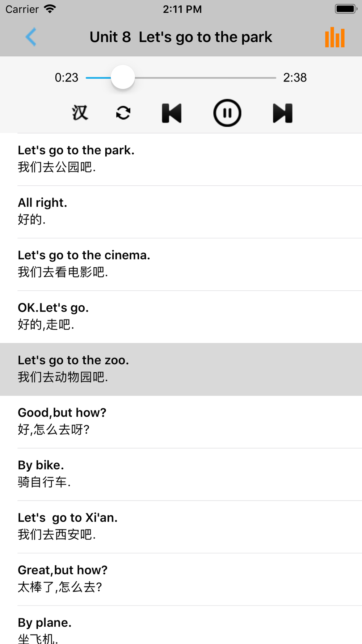
Task: Toggle Chinese translation with 汉 icon
Action: pyautogui.click(x=80, y=113)
